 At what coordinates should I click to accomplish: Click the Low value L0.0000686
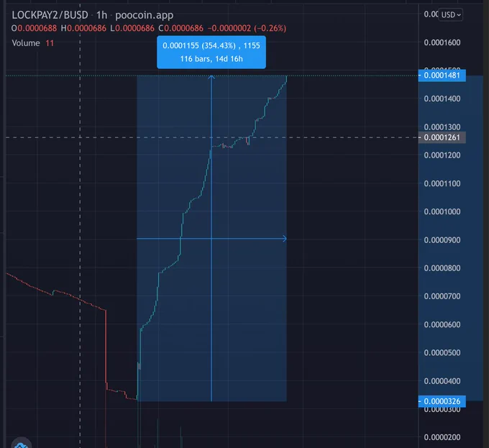click(132, 28)
